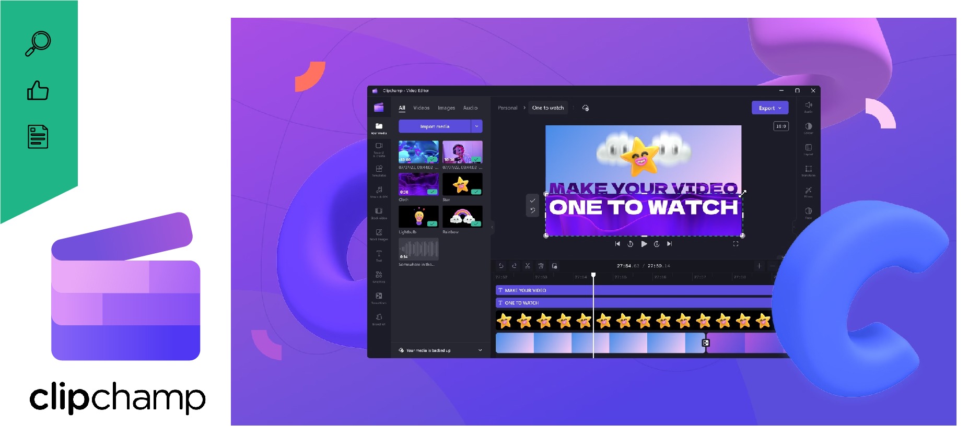Select the star sticker timeline track
Screen dimensions: 980x436
[635, 321]
